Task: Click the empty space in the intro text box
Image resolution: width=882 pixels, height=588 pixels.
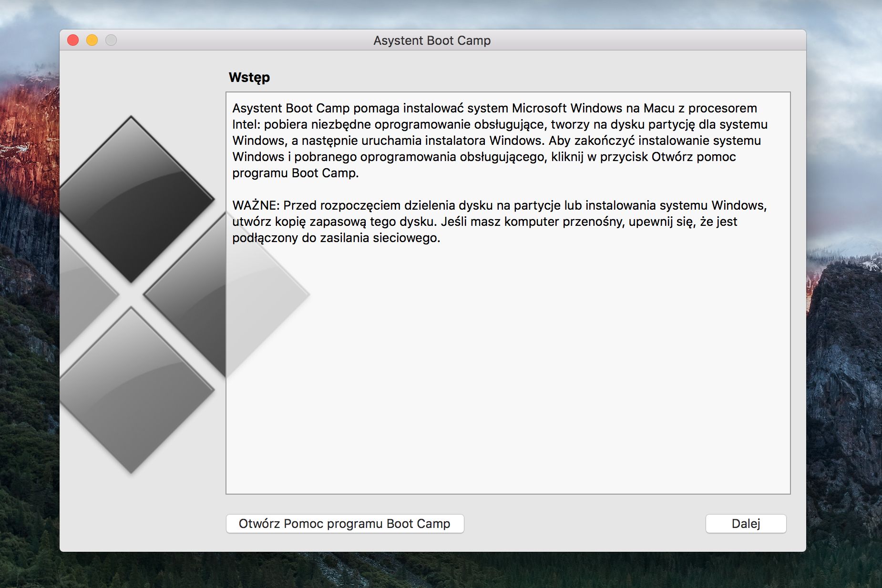Action: click(508, 372)
